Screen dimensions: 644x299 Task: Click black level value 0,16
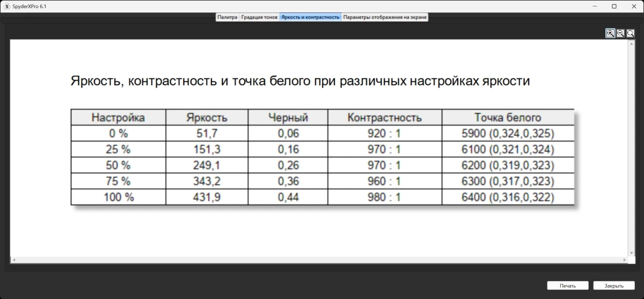[288, 149]
